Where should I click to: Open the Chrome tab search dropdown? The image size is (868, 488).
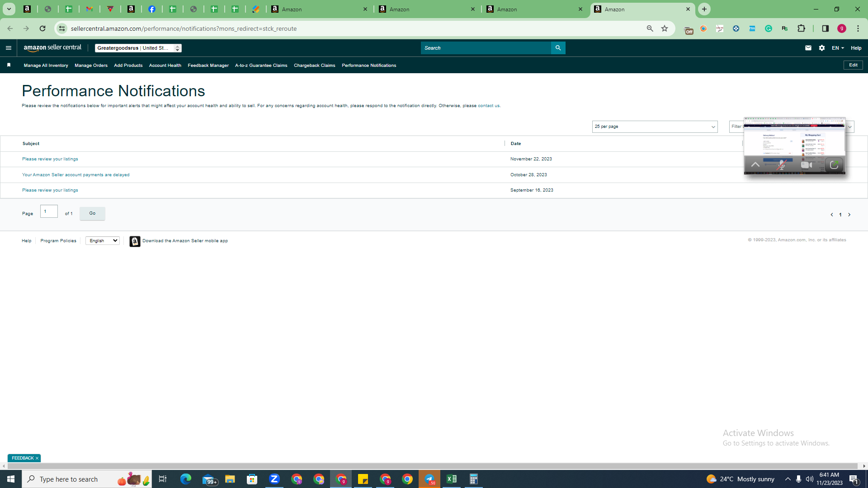(x=9, y=9)
